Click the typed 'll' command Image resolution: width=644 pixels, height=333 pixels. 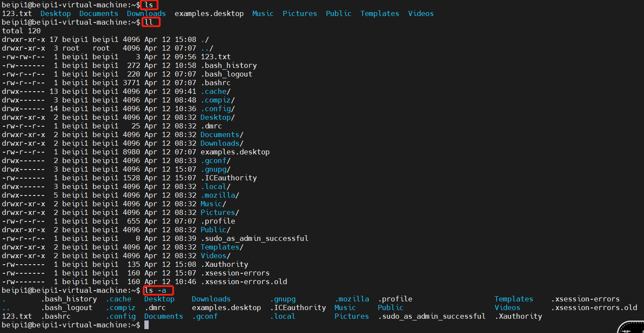point(149,22)
